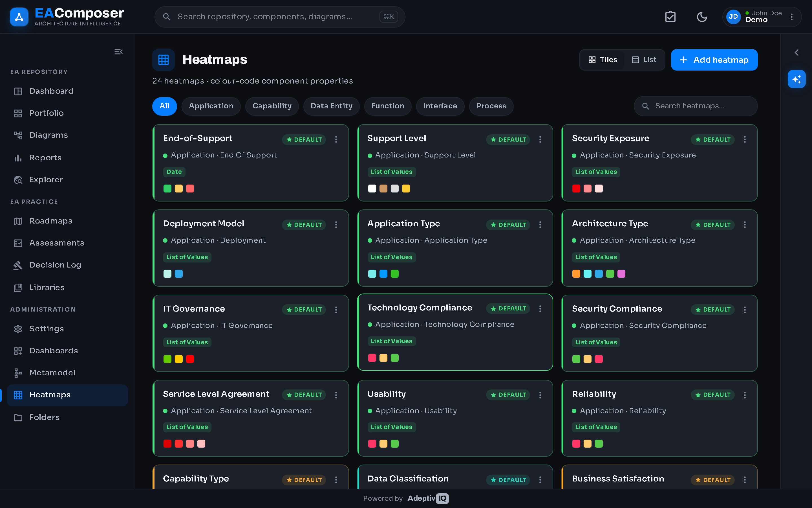Image resolution: width=812 pixels, height=508 pixels.
Task: Open Folders in sidebar
Action: pos(67,417)
